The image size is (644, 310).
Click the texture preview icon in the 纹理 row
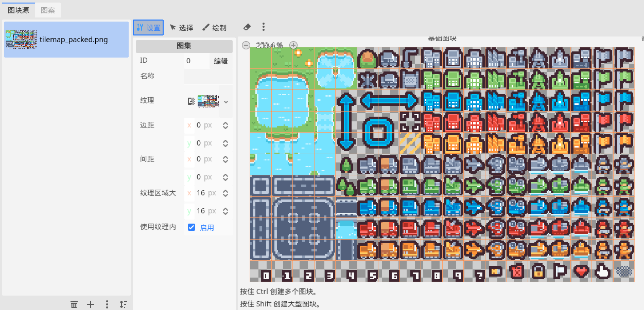click(x=208, y=101)
